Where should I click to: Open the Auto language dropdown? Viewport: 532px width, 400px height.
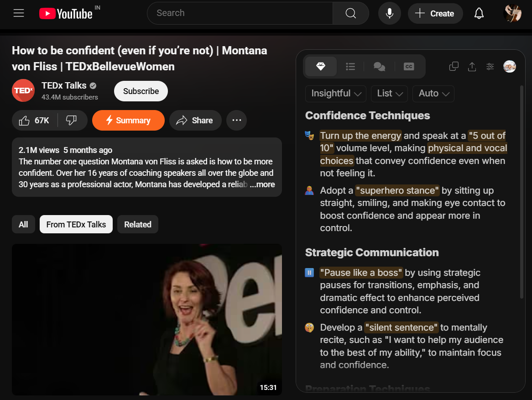point(433,94)
